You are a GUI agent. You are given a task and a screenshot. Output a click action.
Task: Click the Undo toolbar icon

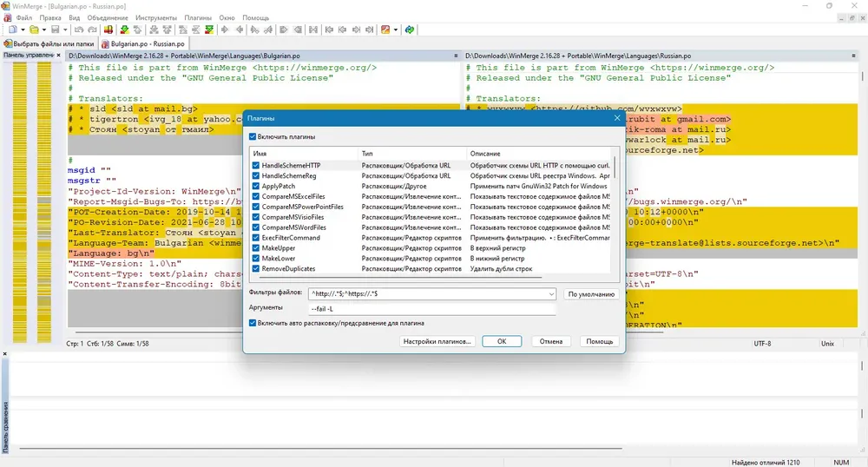click(x=79, y=30)
